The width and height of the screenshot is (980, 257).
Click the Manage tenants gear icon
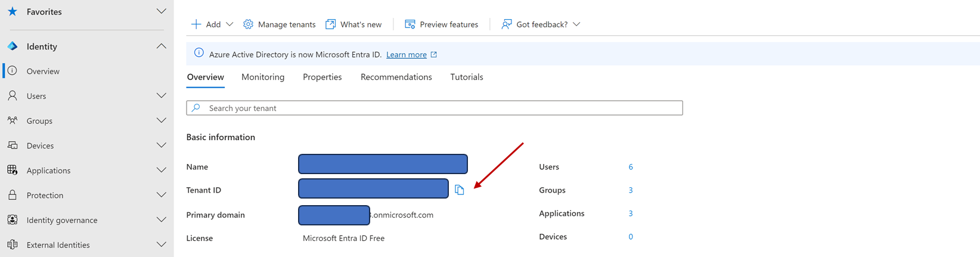click(x=248, y=24)
